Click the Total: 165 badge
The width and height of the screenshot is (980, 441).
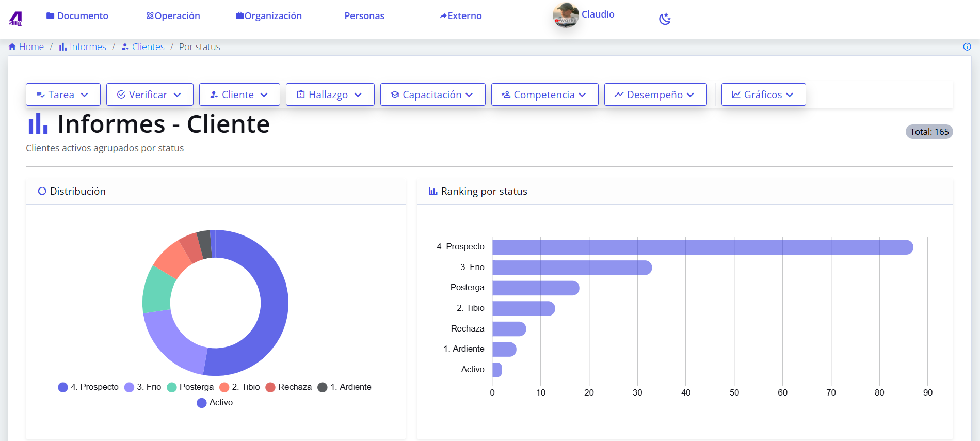tap(929, 132)
